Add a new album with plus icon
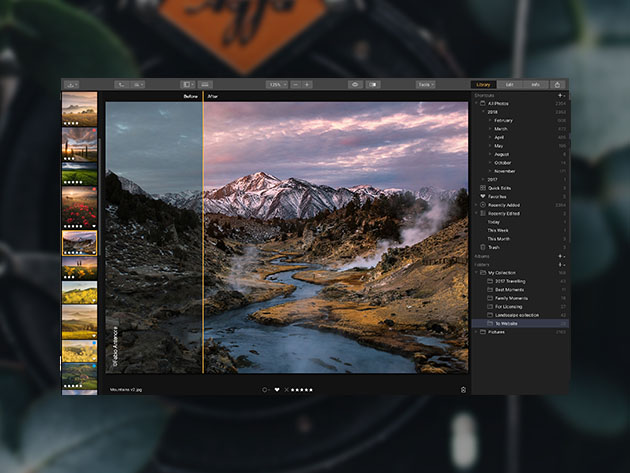The image size is (630, 473). 559,256
